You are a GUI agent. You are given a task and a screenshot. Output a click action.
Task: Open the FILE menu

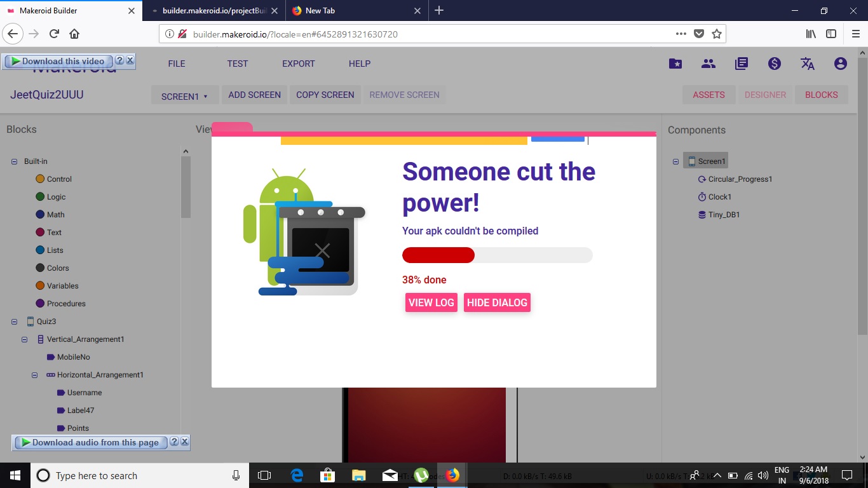176,63
